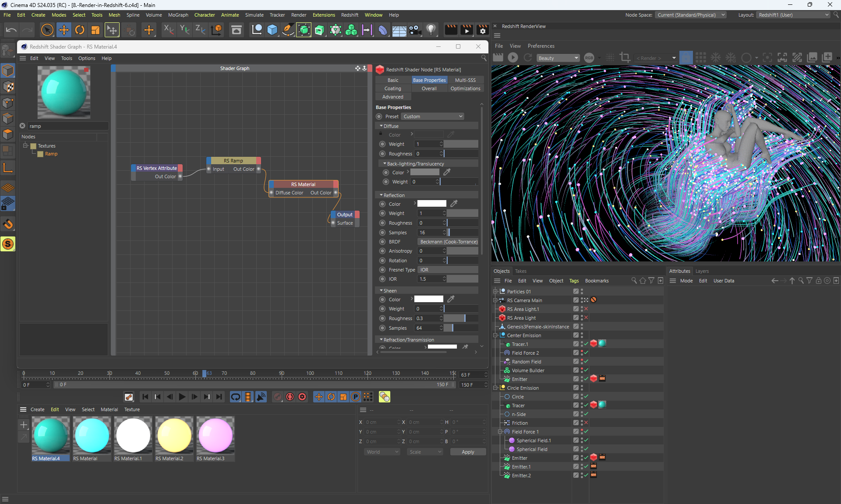Click the Reflection Color white swatch

[431, 204]
